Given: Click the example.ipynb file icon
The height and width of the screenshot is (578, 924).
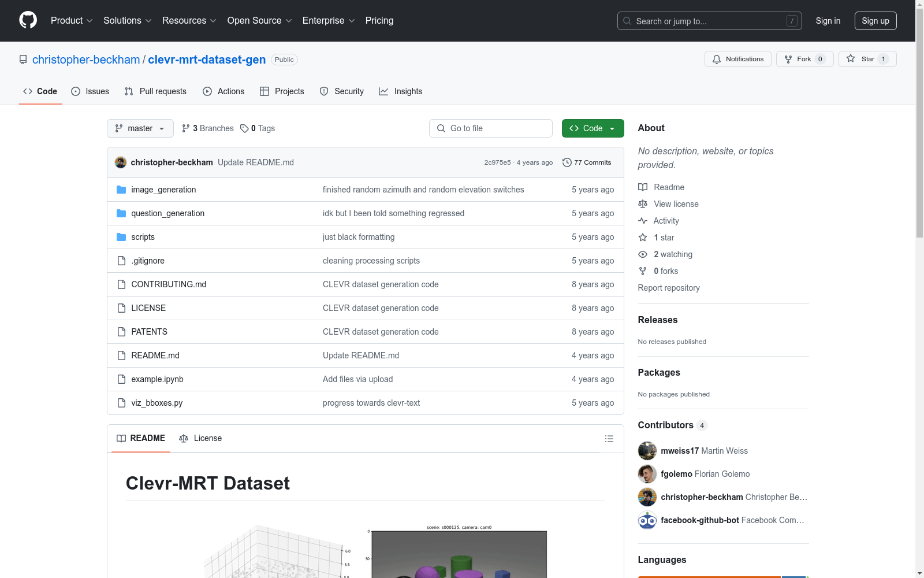Looking at the screenshot, I should coord(121,379).
